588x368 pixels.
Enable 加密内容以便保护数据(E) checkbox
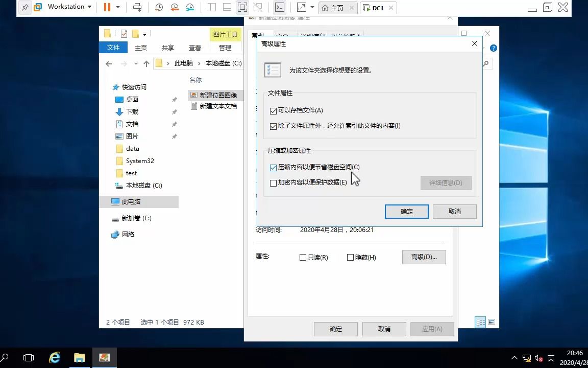click(274, 183)
